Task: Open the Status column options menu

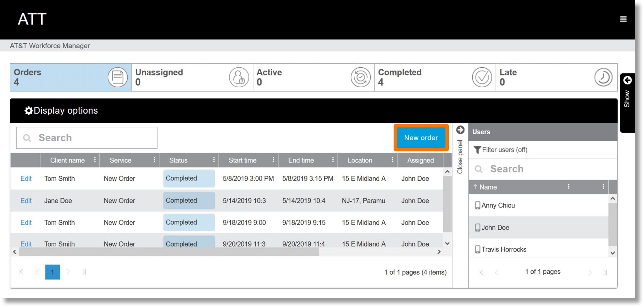Action: [214, 160]
